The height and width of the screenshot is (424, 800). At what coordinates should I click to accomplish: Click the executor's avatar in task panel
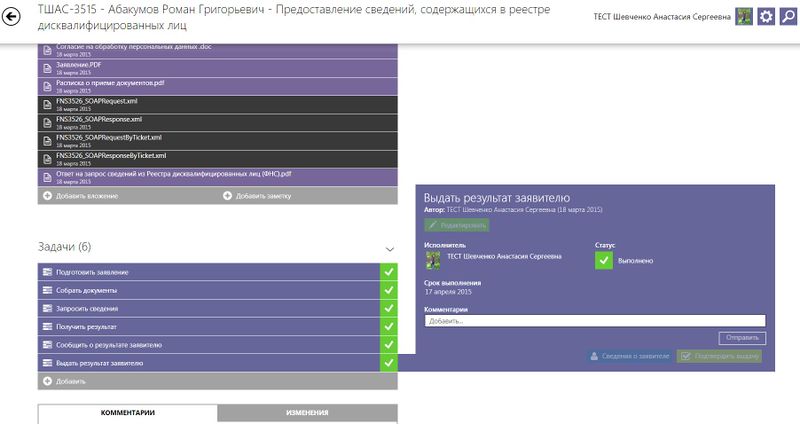[433, 260]
